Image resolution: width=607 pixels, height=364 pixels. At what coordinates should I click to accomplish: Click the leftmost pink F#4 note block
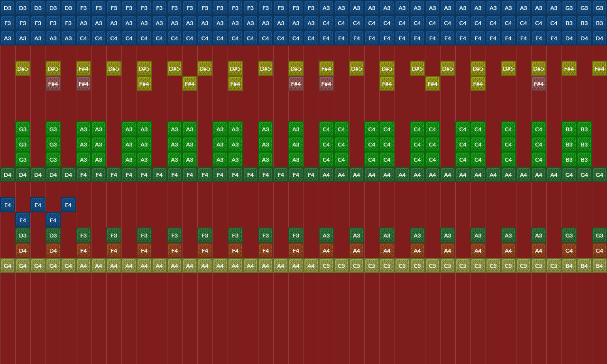coord(53,84)
